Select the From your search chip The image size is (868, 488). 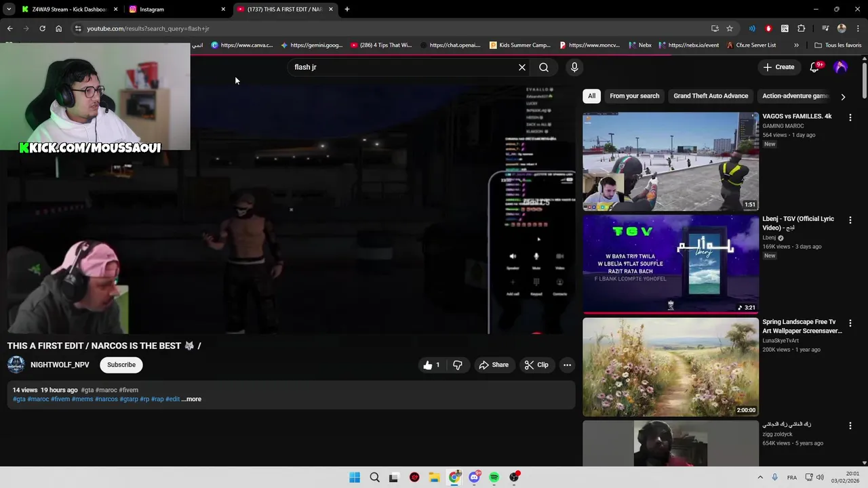pyautogui.click(x=634, y=96)
